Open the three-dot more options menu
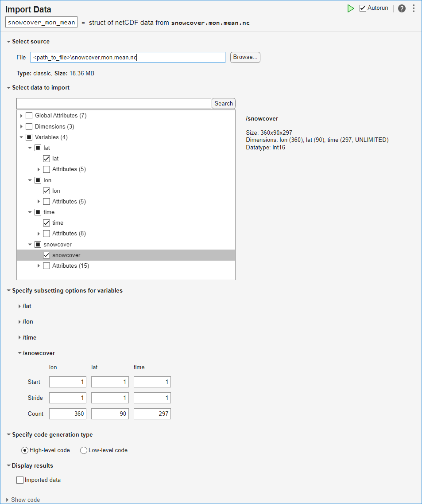The width and height of the screenshot is (422, 504). [414, 8]
